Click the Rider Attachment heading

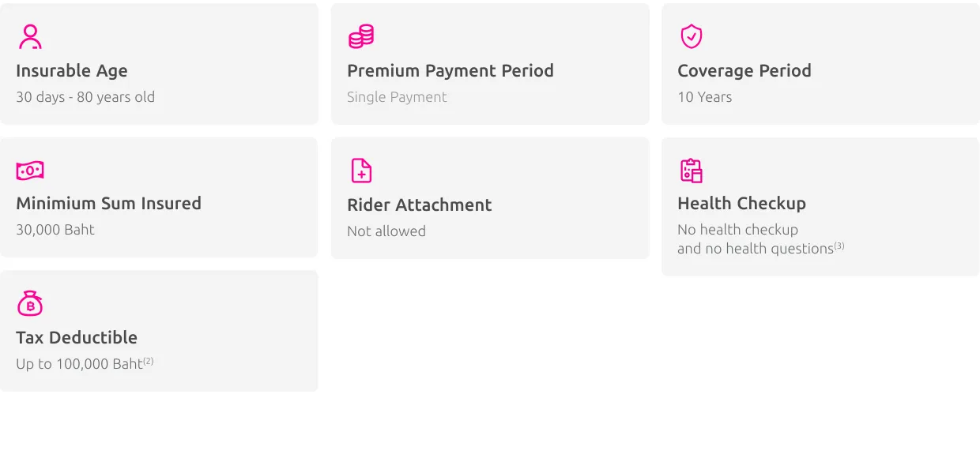pos(420,205)
